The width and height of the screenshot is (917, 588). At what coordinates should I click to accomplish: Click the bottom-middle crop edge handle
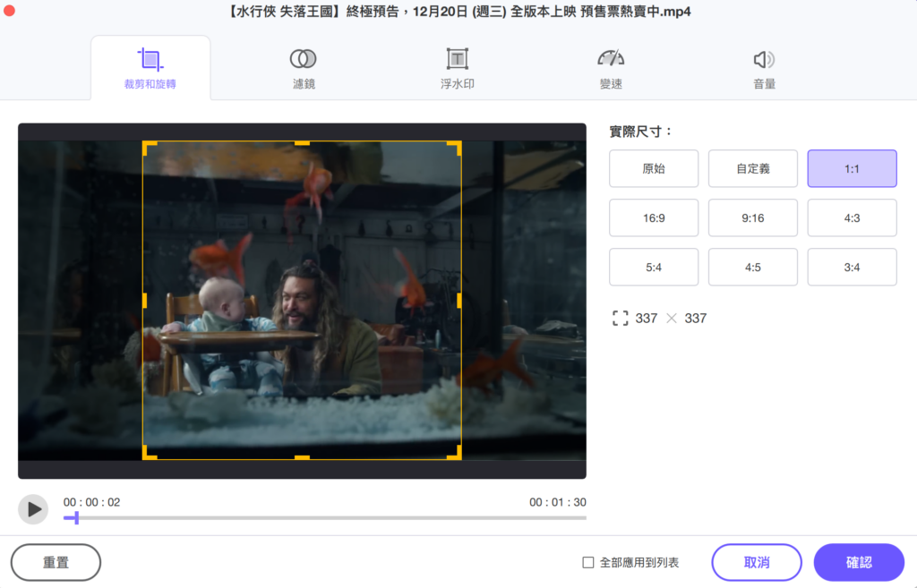pyautogui.click(x=302, y=457)
